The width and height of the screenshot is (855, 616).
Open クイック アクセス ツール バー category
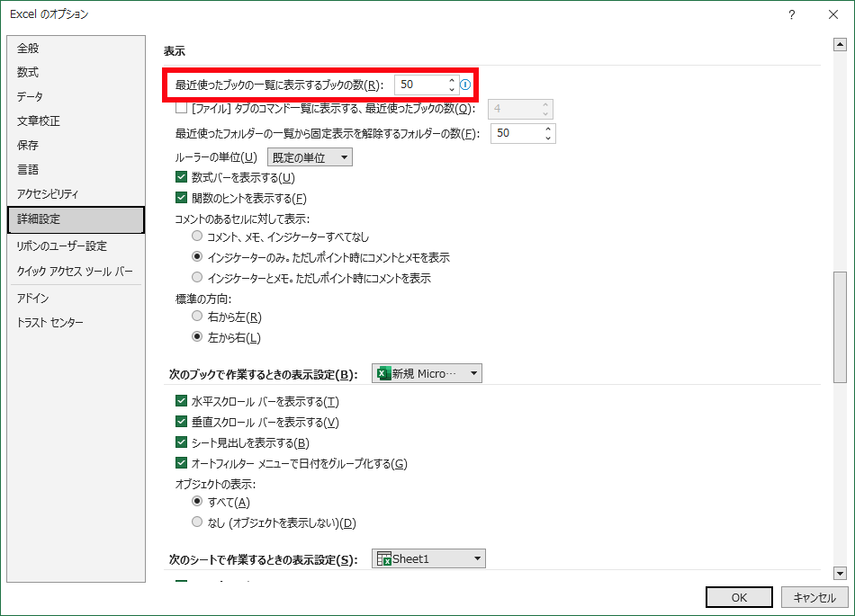76,272
